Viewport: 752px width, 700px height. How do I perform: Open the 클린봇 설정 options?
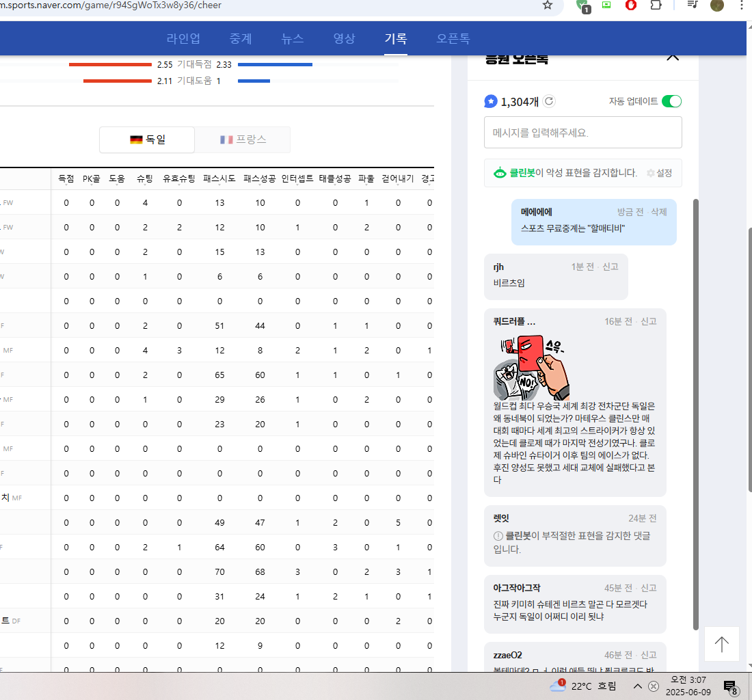660,173
